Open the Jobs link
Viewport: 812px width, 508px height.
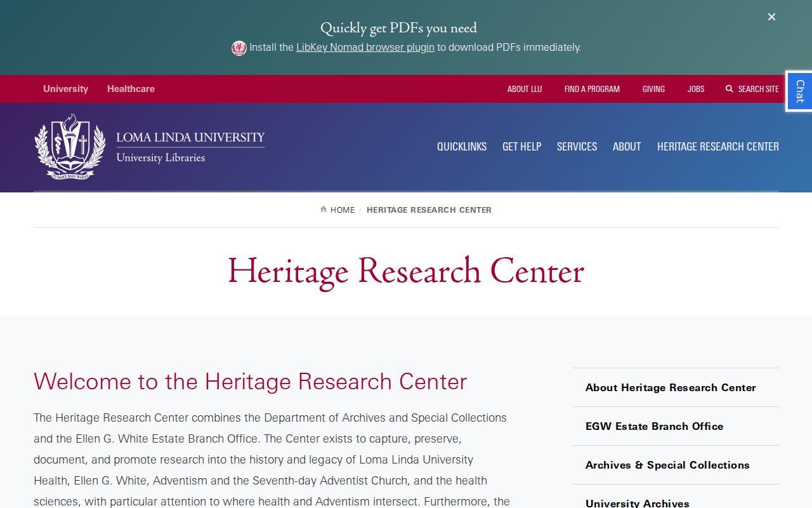click(x=696, y=89)
